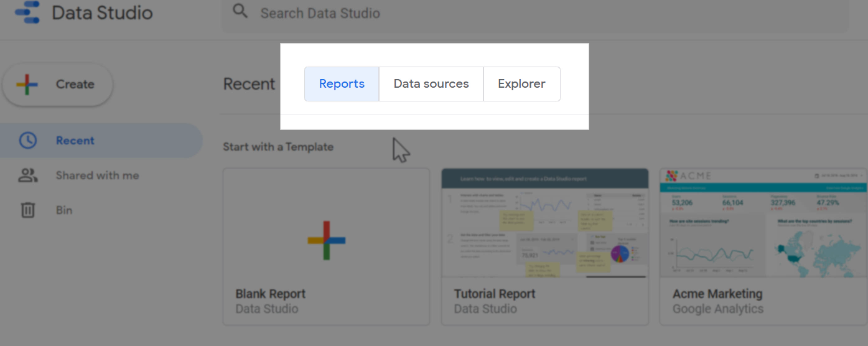
Task: Click the Blank Report title text
Action: click(x=271, y=294)
